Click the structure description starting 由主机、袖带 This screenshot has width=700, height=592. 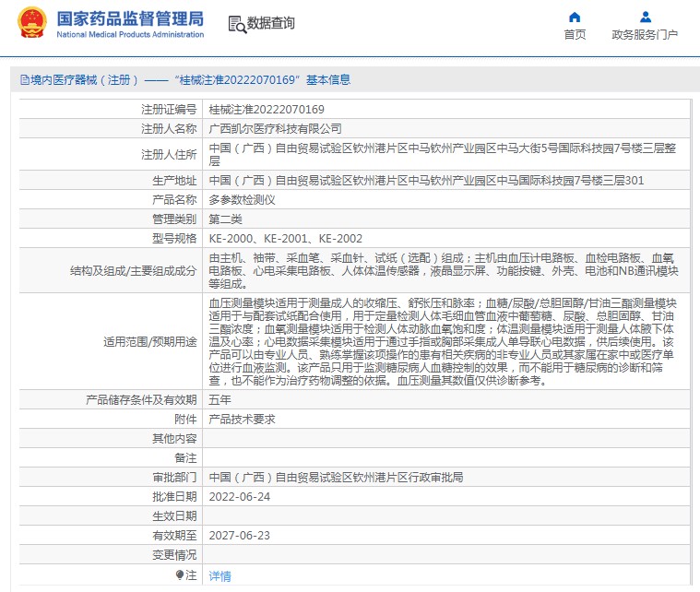pos(444,270)
